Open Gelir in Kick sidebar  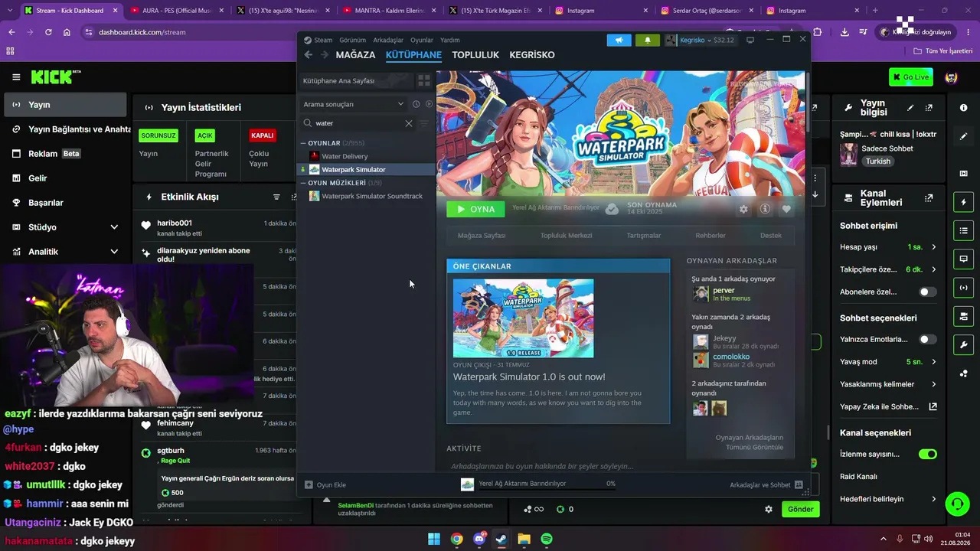(x=65, y=178)
